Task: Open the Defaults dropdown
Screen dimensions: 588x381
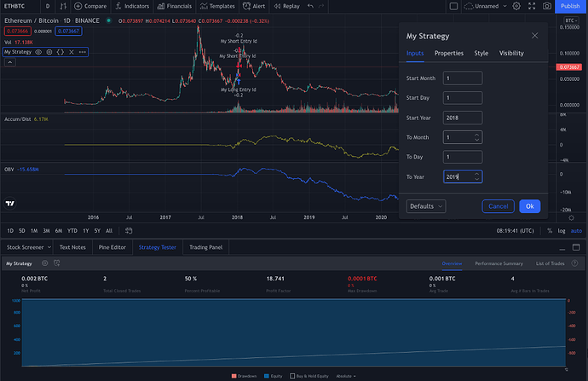Action: coord(426,206)
